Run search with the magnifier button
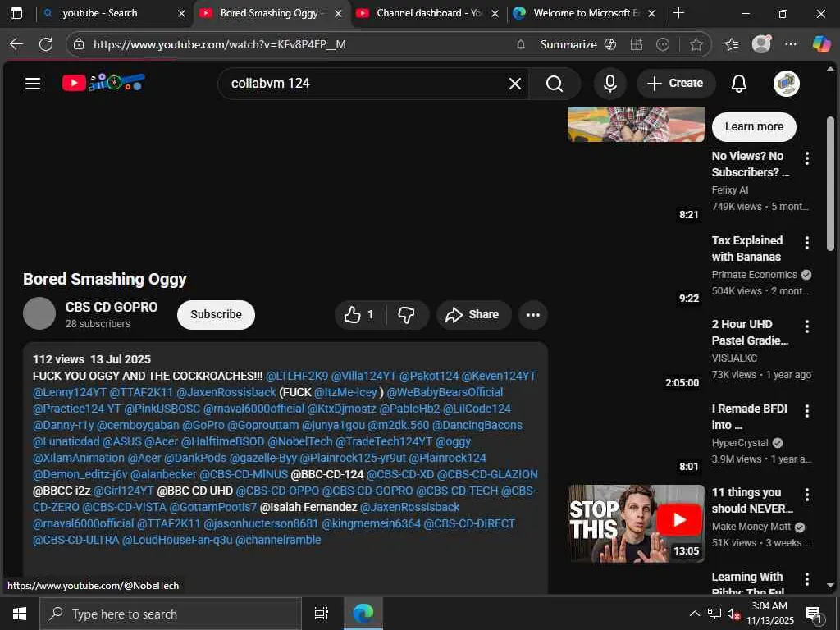The height and width of the screenshot is (630, 840). pyautogui.click(x=555, y=84)
